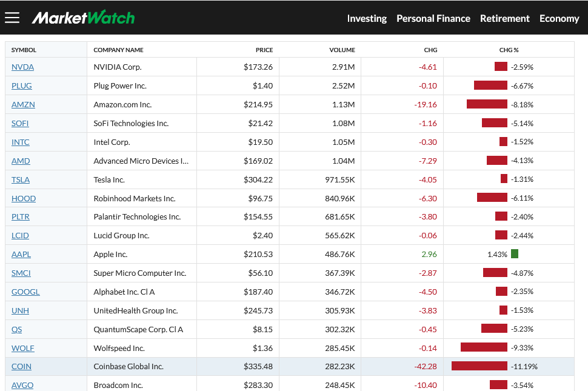Open the TSLA ticker link
Screen dimensions: 588x391
point(20,179)
